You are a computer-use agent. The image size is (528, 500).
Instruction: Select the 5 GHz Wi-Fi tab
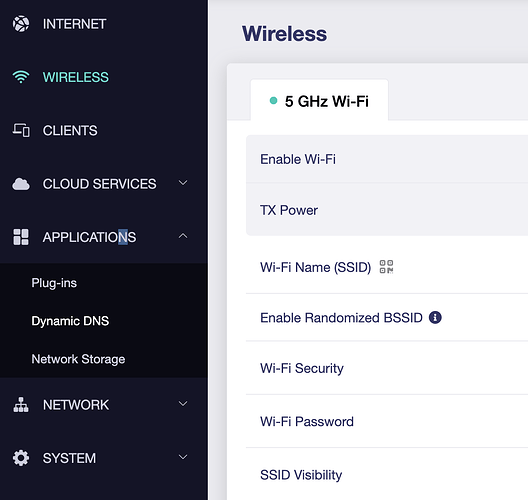(319, 100)
